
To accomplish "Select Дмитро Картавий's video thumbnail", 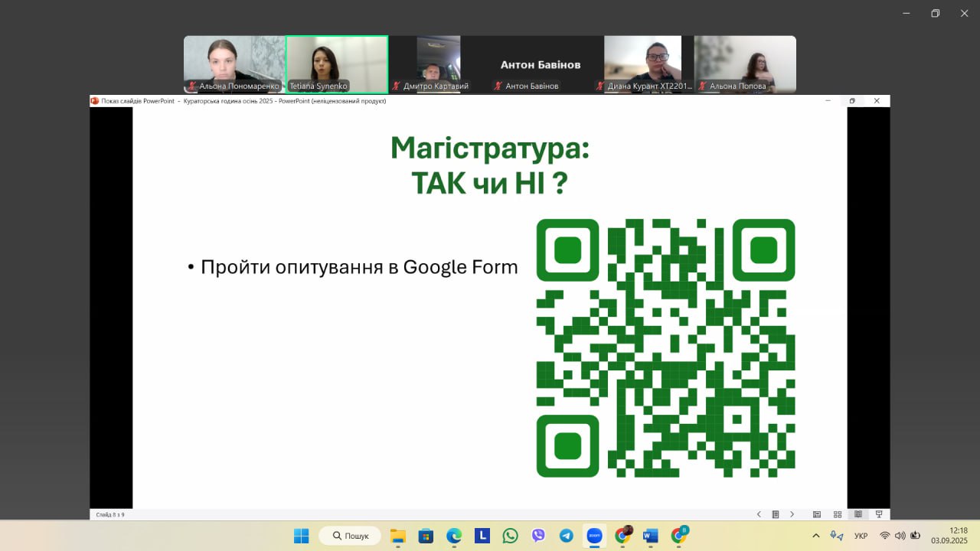I will [x=439, y=64].
